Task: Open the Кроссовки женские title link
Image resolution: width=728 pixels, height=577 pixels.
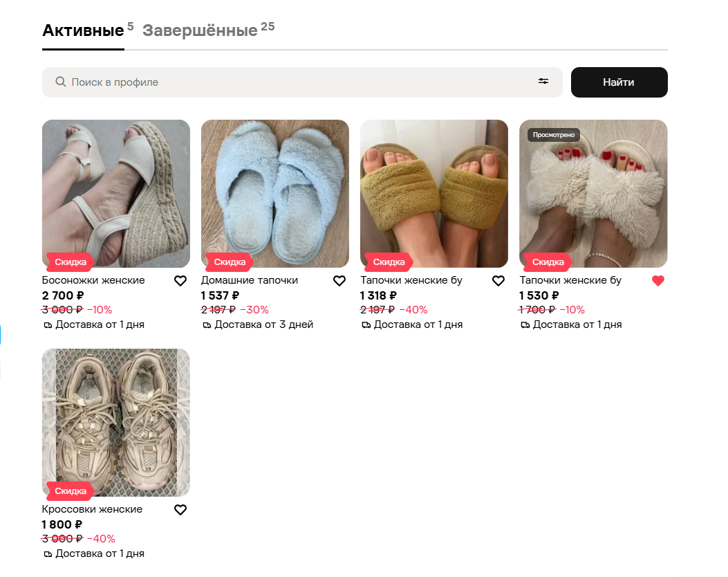Action: click(92, 509)
